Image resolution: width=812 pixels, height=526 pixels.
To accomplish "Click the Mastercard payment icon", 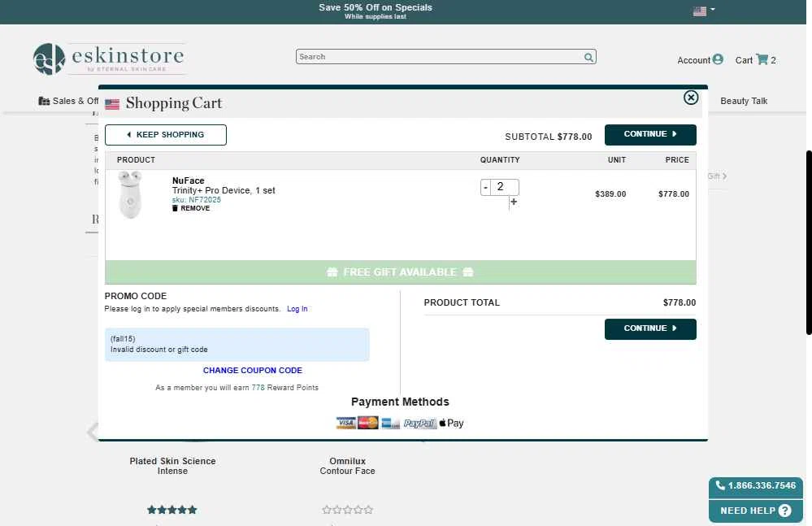I will pyautogui.click(x=367, y=423).
